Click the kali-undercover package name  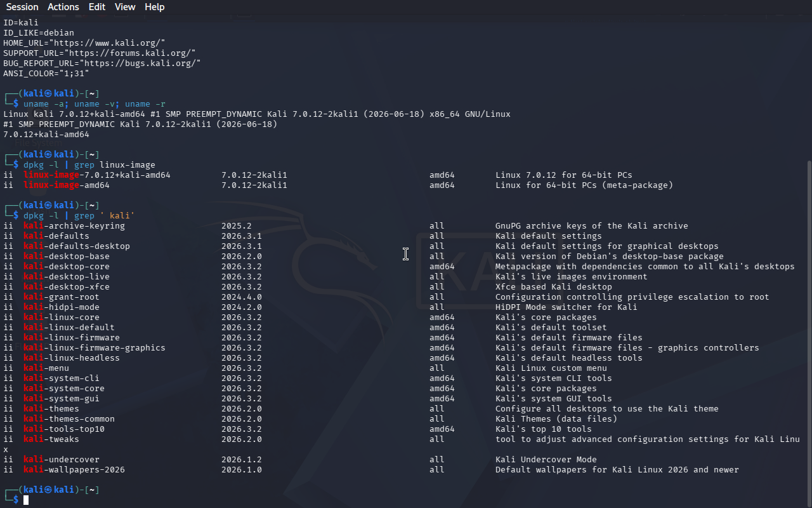point(62,460)
